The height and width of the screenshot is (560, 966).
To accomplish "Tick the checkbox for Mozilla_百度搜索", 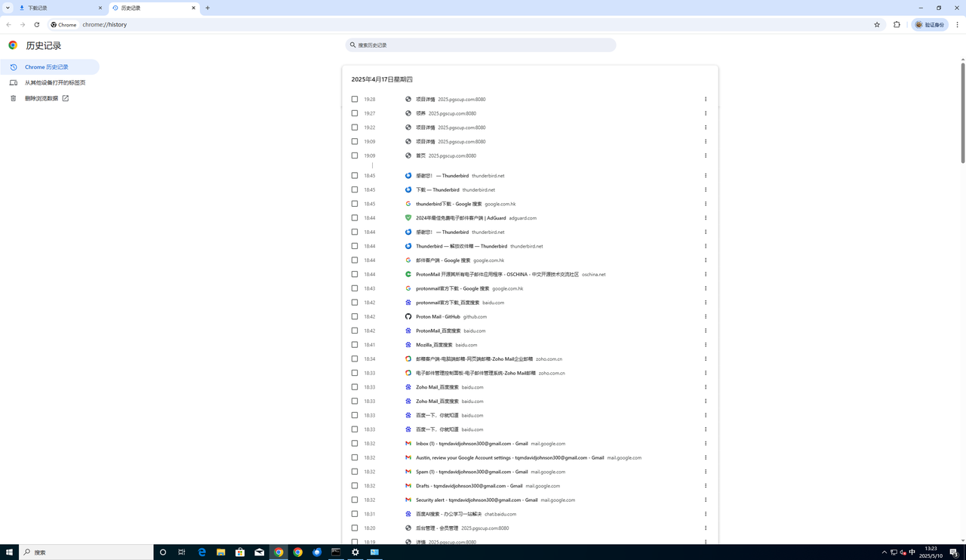I will click(x=355, y=345).
